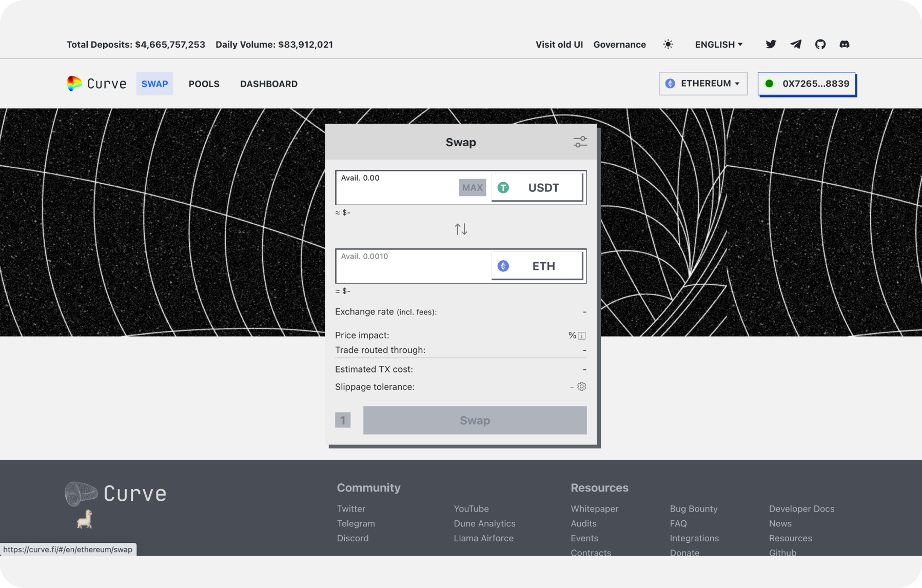Click 'Trade routed through:' label
922x588 pixels.
click(x=380, y=350)
